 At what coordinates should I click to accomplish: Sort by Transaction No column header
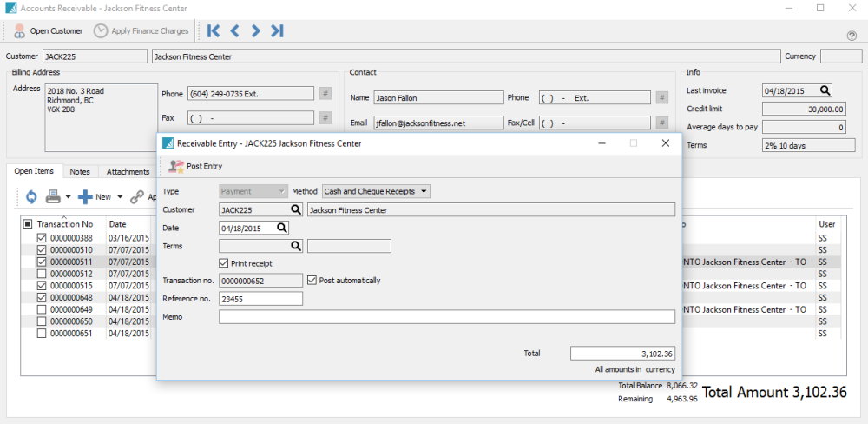point(64,224)
